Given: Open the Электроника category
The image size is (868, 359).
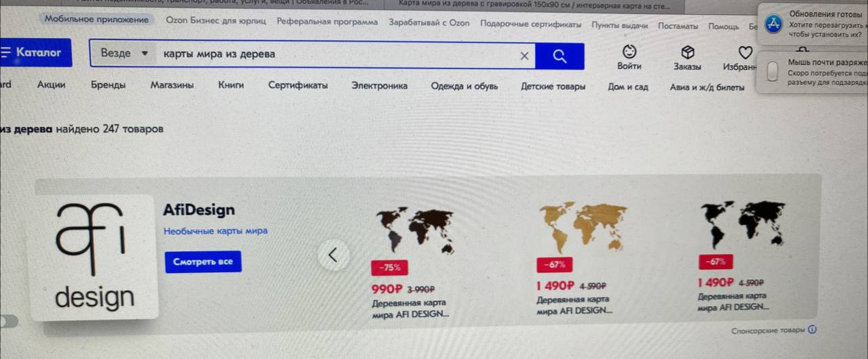Looking at the screenshot, I should click(379, 86).
